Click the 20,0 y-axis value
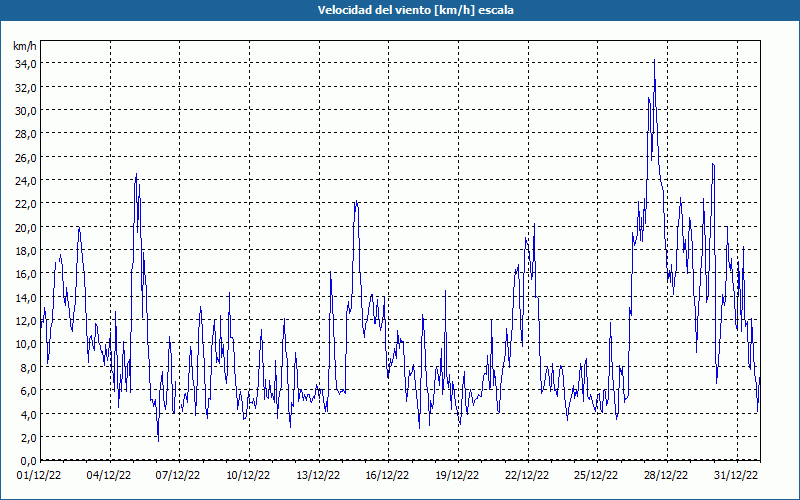The image size is (800, 500). coord(27,228)
